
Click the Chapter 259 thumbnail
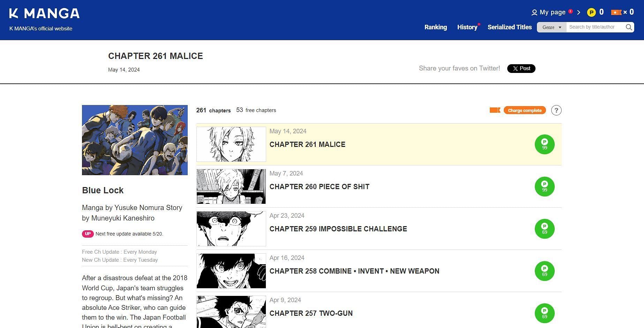point(231,229)
